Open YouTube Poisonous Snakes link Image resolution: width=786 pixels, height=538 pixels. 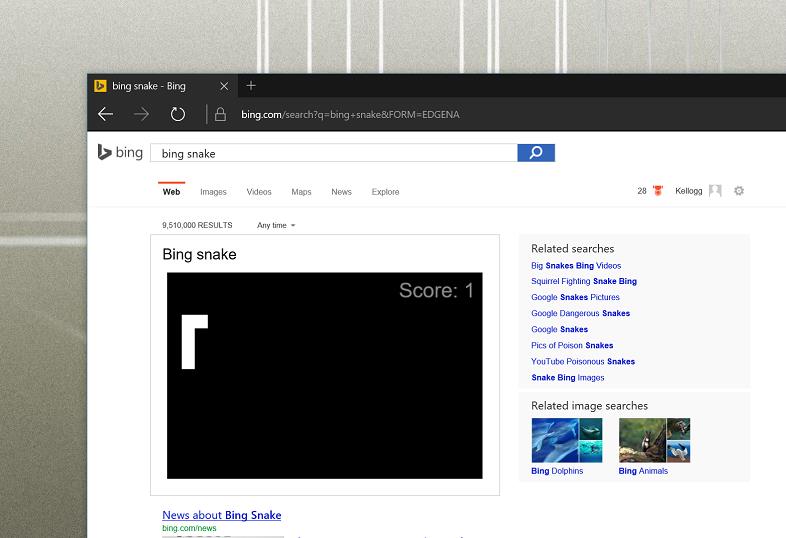[x=583, y=362]
